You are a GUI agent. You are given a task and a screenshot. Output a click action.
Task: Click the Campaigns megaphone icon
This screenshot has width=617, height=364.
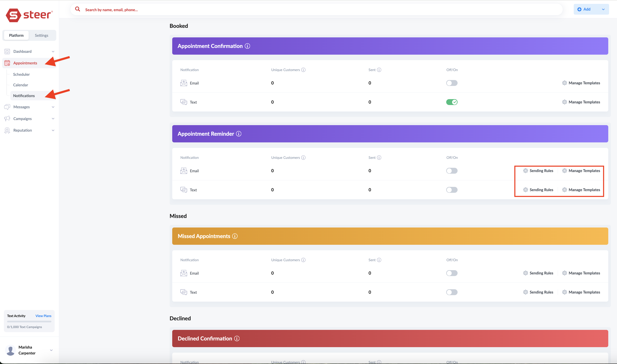7,118
